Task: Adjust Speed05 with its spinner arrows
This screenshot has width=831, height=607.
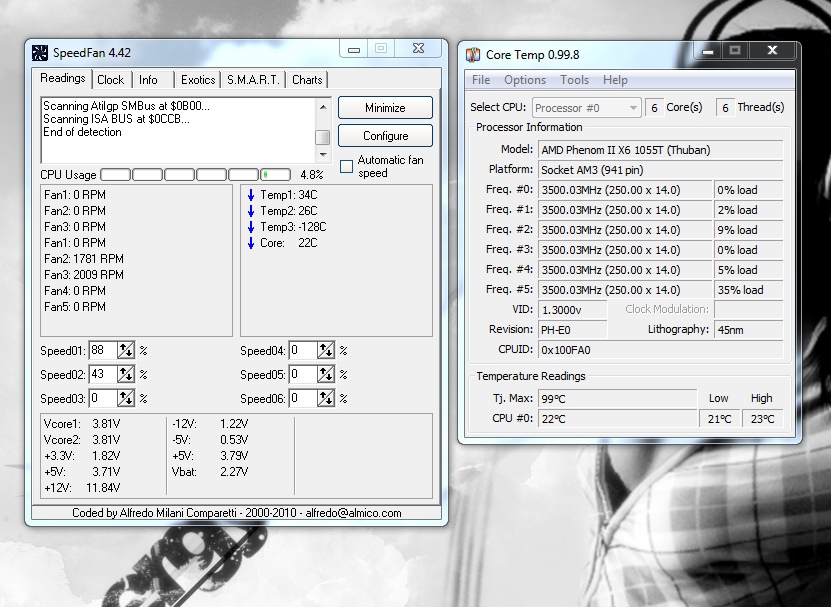Action: [325, 374]
